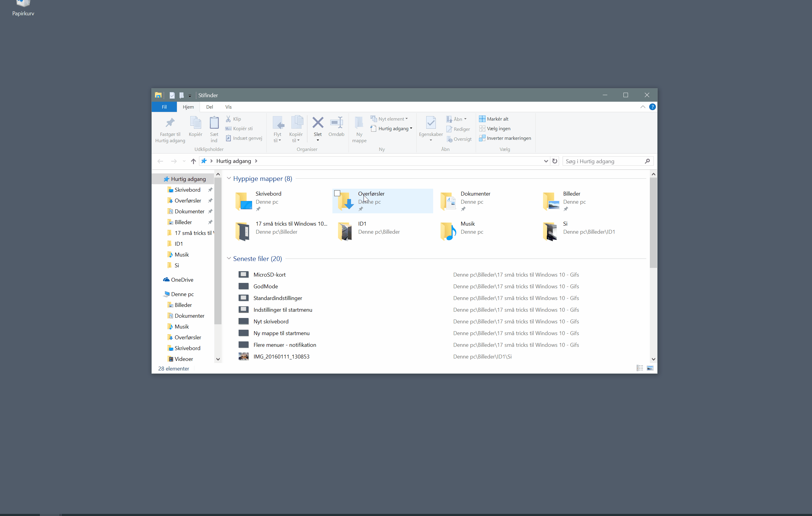Click the refresh icon beside address bar
Screen dimensions: 812x516
click(555, 161)
